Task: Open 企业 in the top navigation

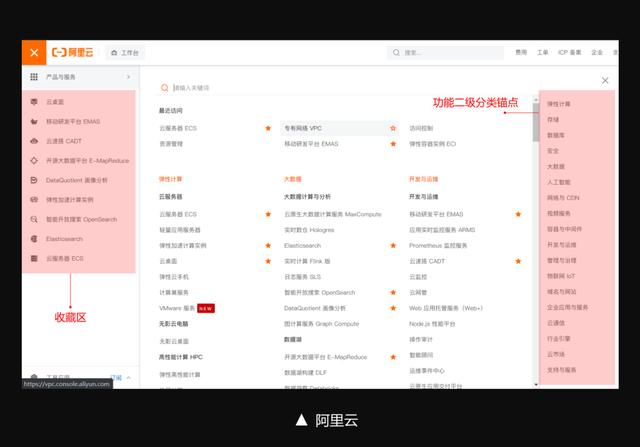Action: tap(597, 52)
